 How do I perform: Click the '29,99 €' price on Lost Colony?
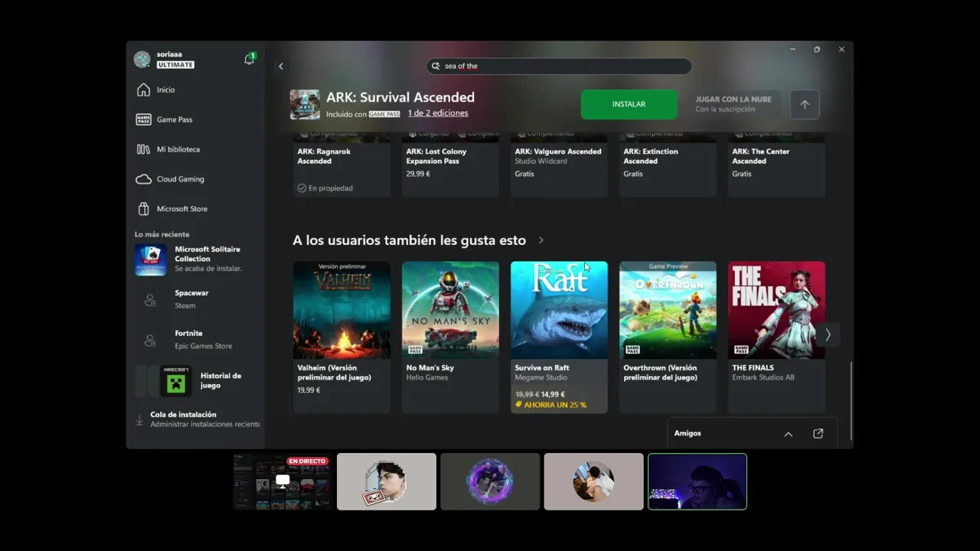click(418, 174)
